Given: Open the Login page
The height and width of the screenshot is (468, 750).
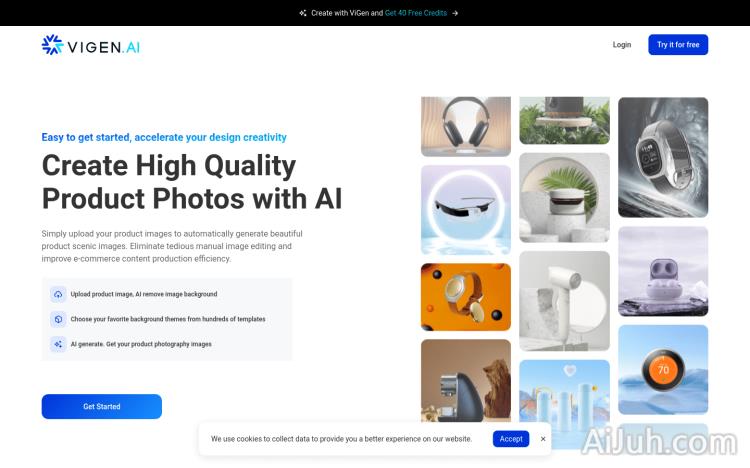Looking at the screenshot, I should point(622,45).
